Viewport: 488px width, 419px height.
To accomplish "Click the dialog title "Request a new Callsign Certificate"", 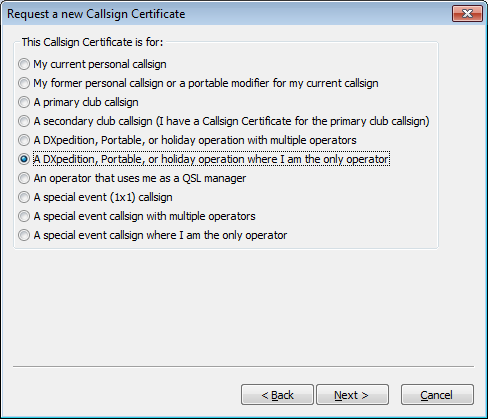I will 96,14.
